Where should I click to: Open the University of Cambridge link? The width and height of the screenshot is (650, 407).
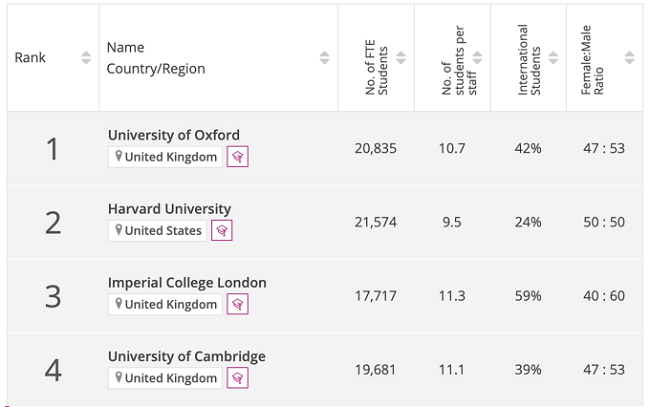pyautogui.click(x=186, y=356)
